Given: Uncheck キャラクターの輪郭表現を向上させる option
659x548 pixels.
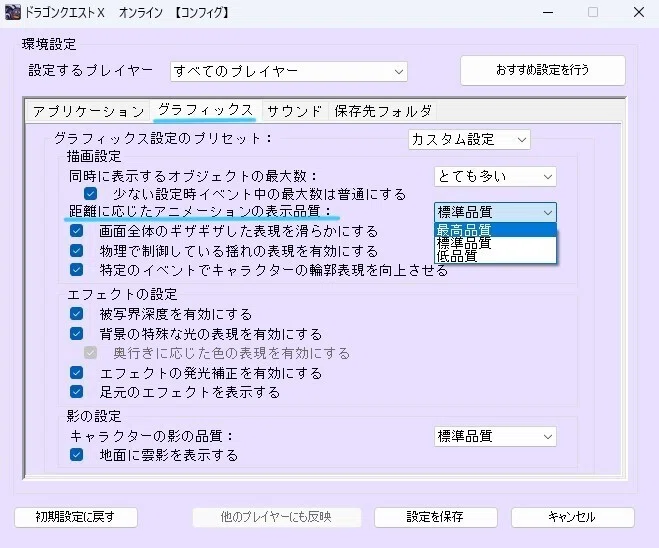Looking at the screenshot, I should point(76,269).
